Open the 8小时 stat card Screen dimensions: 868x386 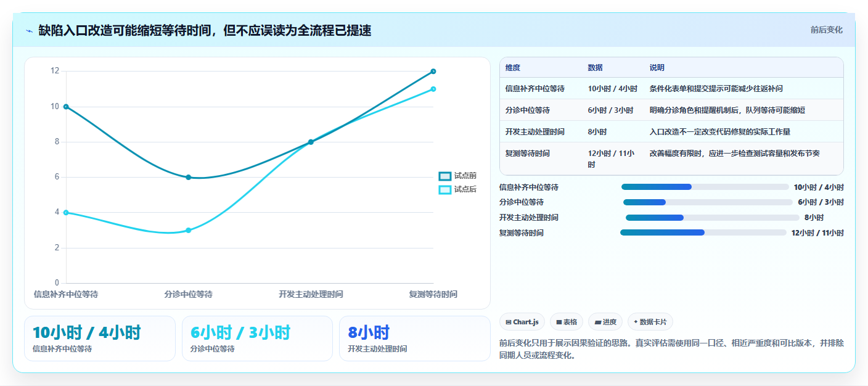pos(415,339)
